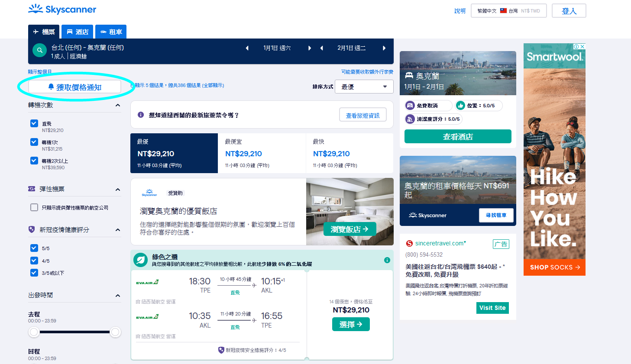This screenshot has height=364, width=631.
Task: Select the Best price tab
Action: (174, 153)
